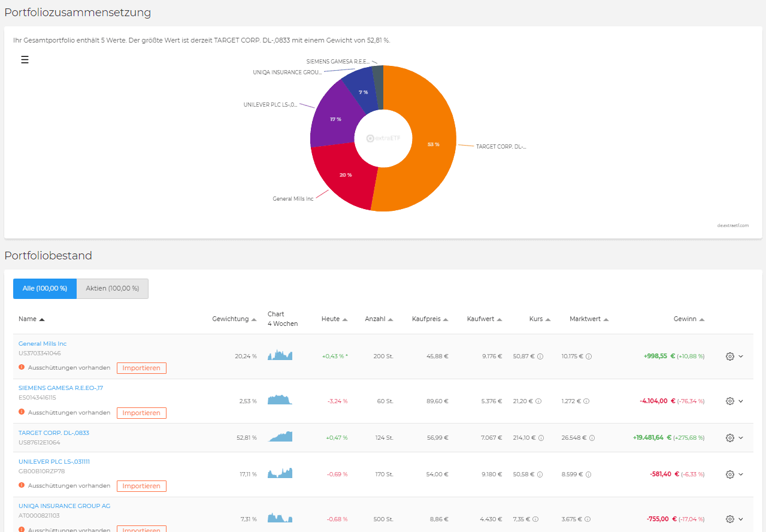Open settings gear for UNILEVER PLC row
The height and width of the screenshot is (532, 766).
pyautogui.click(x=729, y=474)
